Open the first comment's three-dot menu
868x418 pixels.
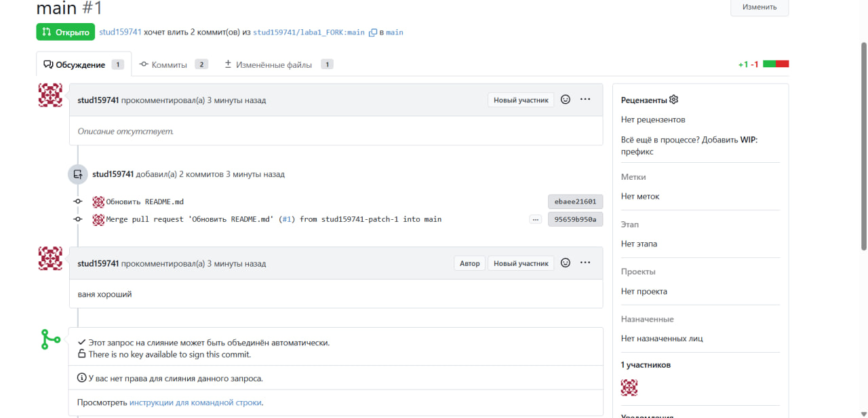click(585, 100)
